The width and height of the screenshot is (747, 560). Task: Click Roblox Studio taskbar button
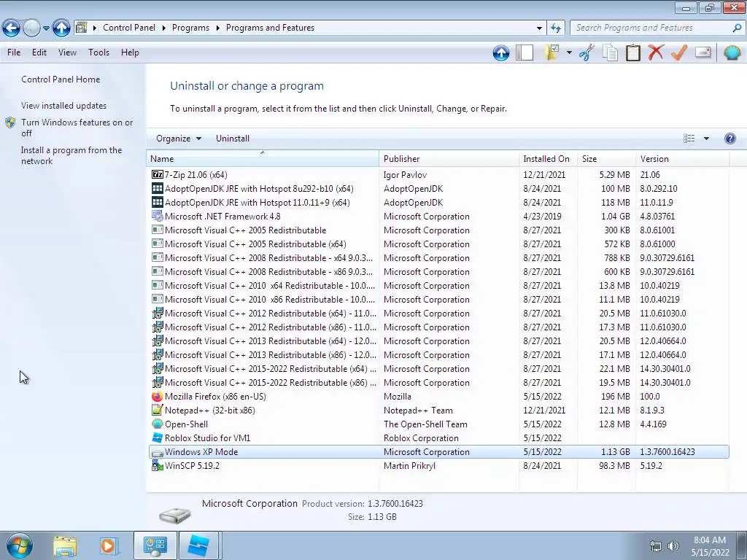(198, 545)
